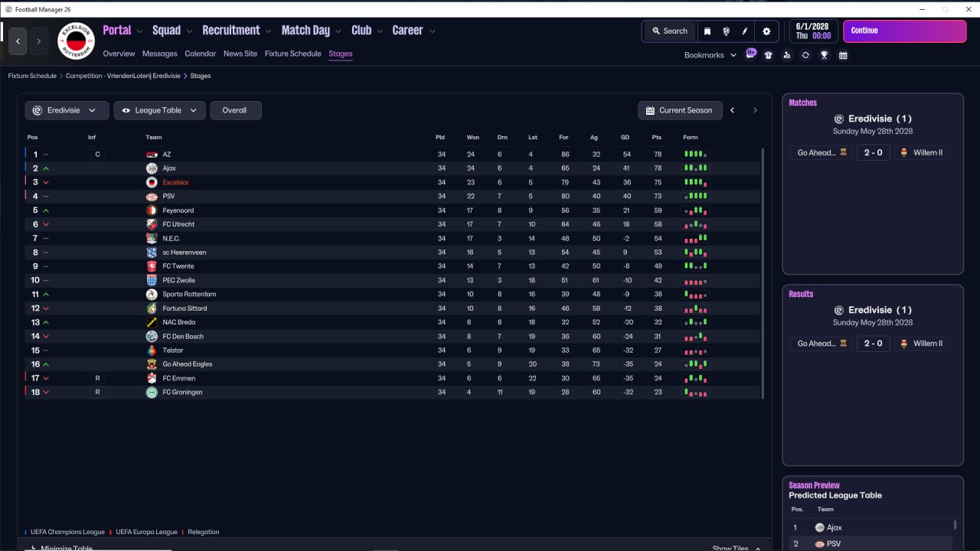Click the FC Utrecht club logo
Screen dimensions: 980x551
click(x=152, y=224)
